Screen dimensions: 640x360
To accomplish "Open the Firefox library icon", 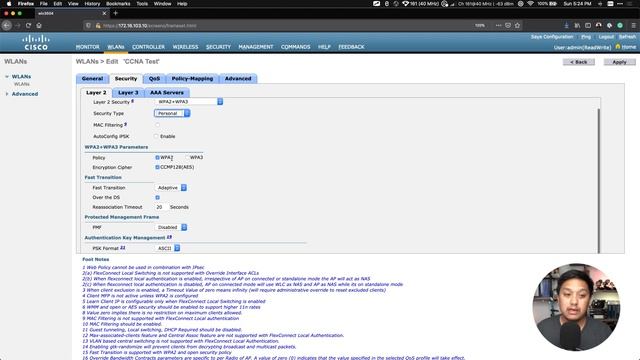I will tap(577, 25).
